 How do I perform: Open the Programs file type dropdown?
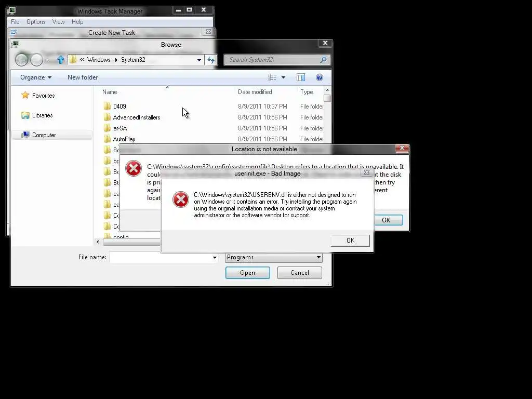pyautogui.click(x=273, y=258)
